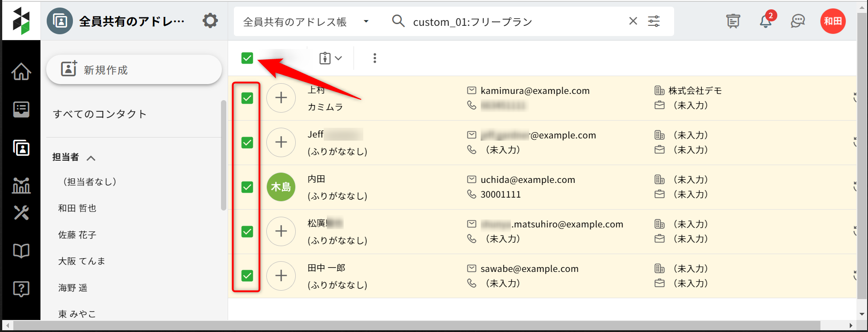Open the address book settings gear
The height and width of the screenshot is (332, 868).
pos(210,21)
